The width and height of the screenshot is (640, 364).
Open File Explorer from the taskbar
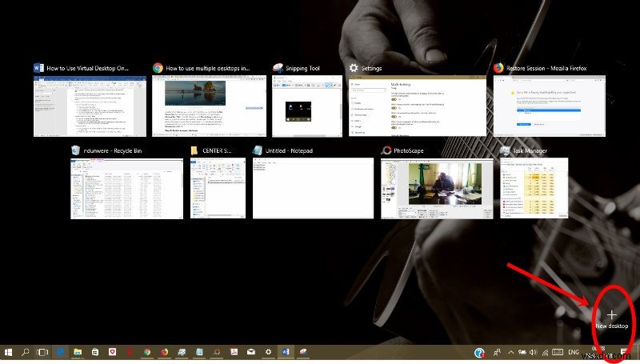click(x=78, y=352)
